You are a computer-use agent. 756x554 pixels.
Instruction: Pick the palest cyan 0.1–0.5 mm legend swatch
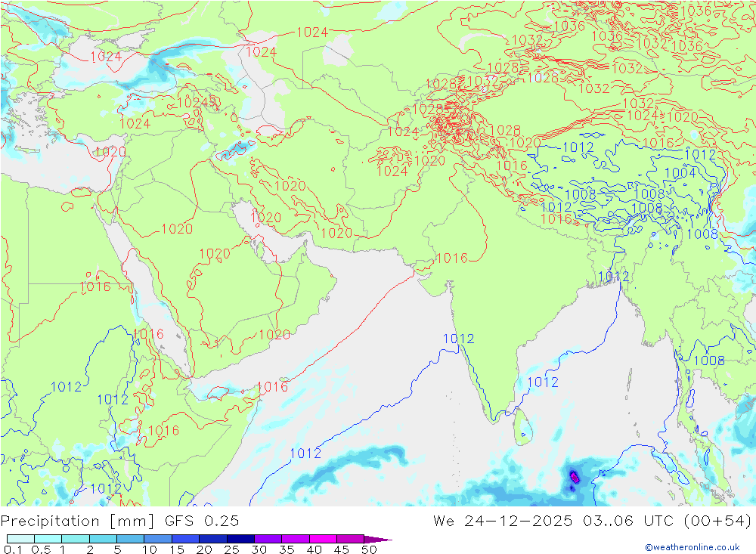click(20, 539)
